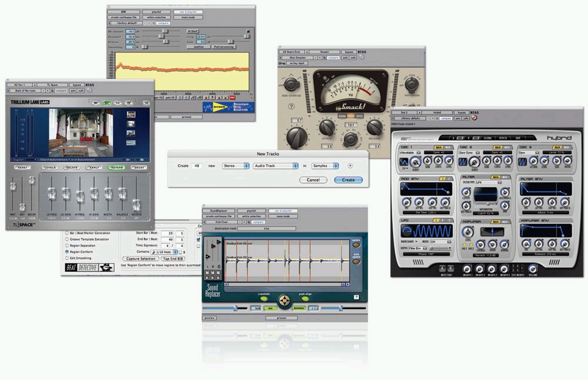Click the Smack! Attack knob
Screen dimensions: 588x380
[326, 128]
